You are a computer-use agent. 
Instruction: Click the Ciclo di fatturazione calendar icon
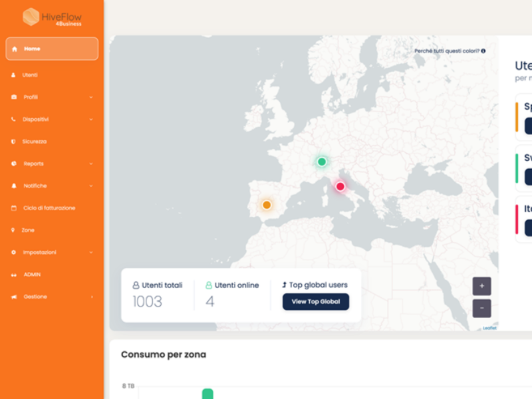13,208
